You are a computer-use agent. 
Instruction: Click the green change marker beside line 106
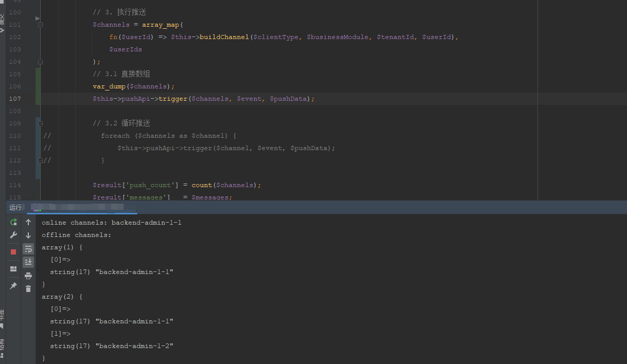(38, 86)
